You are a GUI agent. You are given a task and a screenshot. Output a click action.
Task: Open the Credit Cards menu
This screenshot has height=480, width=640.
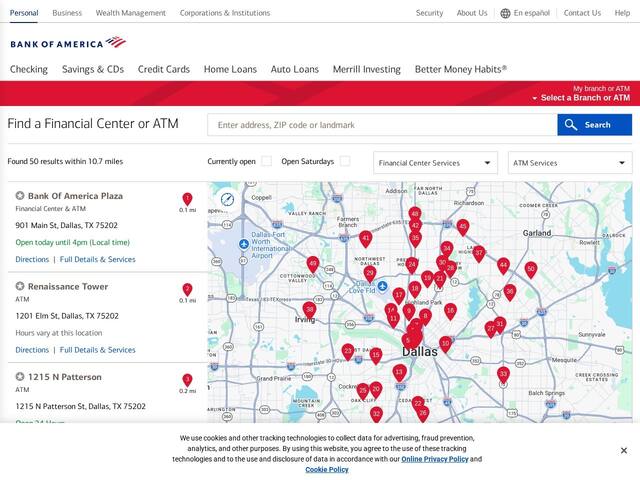pos(164,69)
